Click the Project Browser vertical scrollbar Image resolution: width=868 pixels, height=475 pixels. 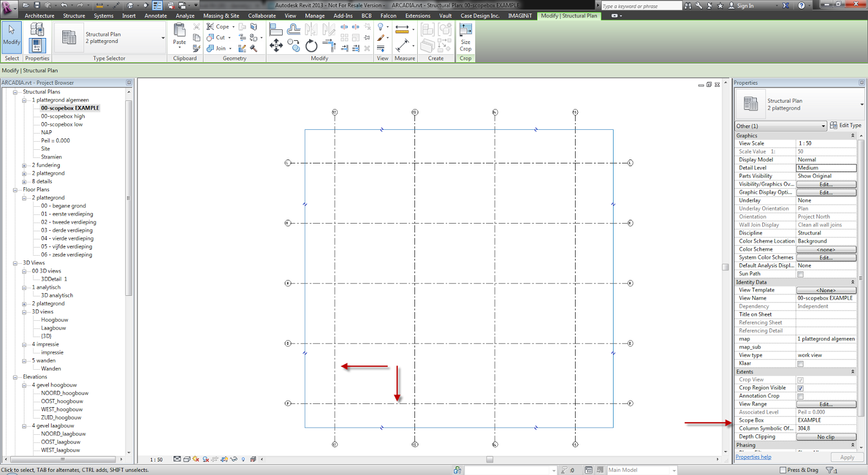[129, 198]
